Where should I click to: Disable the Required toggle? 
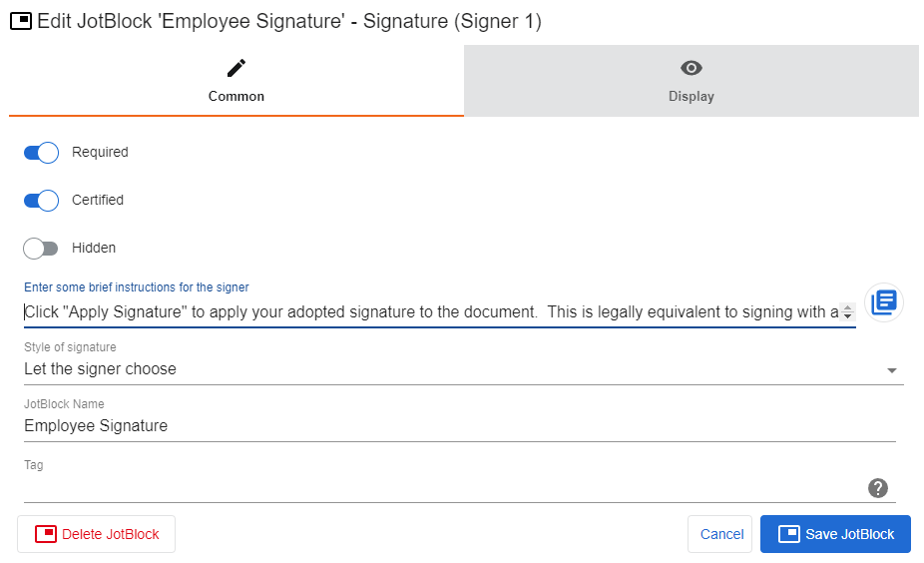[x=41, y=153]
